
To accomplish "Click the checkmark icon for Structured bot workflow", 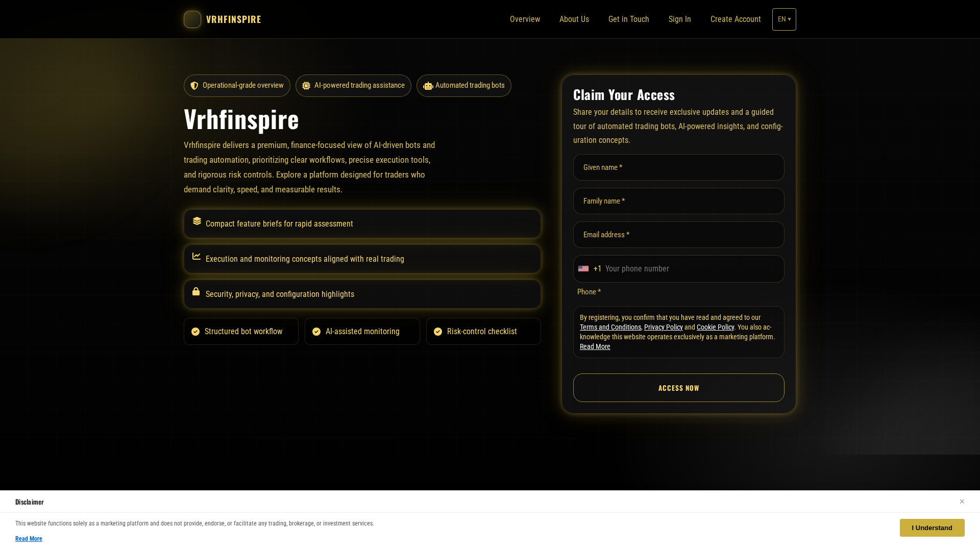I will [195, 332].
